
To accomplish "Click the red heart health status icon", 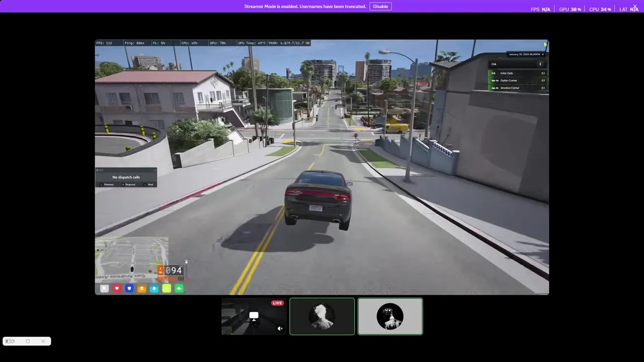I will pos(117,288).
